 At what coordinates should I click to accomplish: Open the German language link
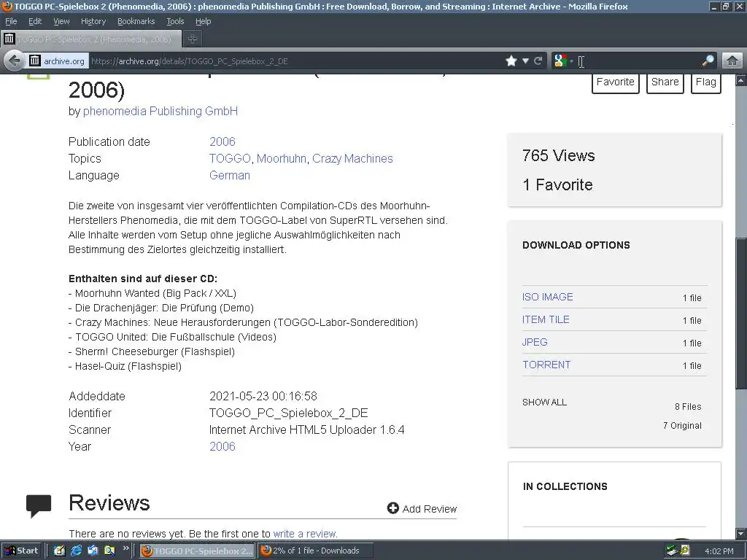[x=230, y=175]
